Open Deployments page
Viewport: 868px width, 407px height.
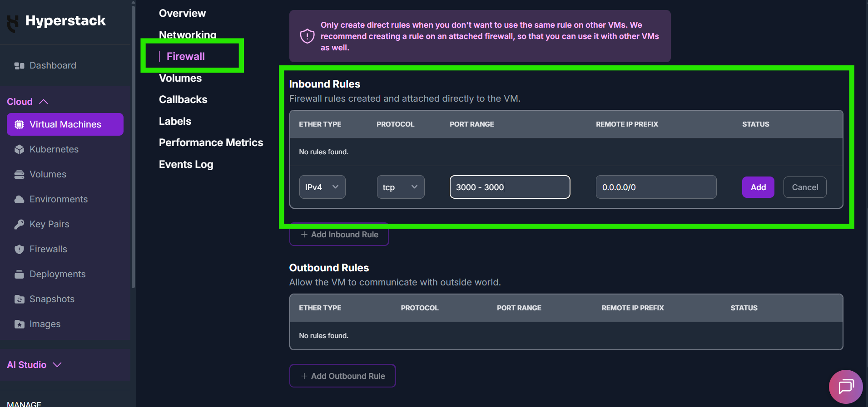tap(58, 274)
